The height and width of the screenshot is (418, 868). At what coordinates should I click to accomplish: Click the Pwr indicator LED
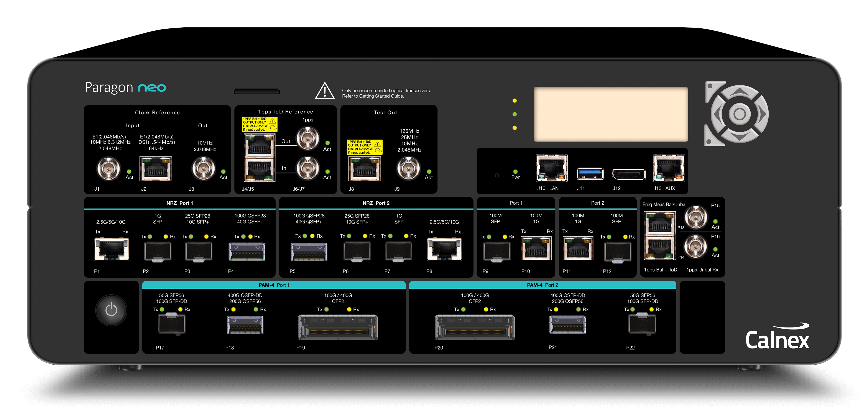point(515,172)
